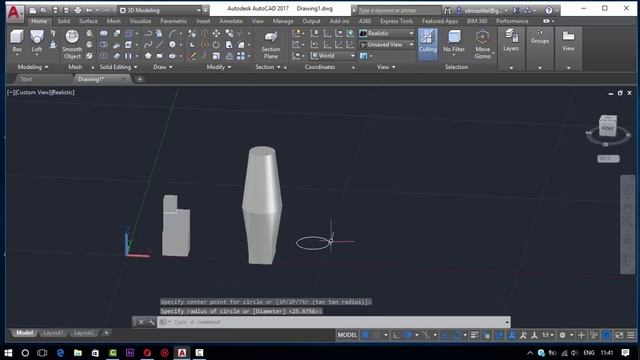Click the command line customize wrench icon
Screen dimensions: 640x360
tap(151, 322)
